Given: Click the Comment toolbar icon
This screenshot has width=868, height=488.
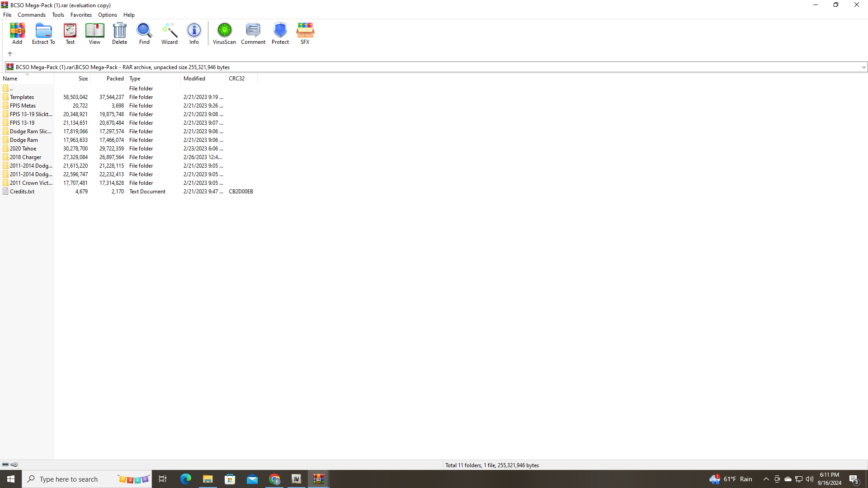Looking at the screenshot, I should (253, 33).
